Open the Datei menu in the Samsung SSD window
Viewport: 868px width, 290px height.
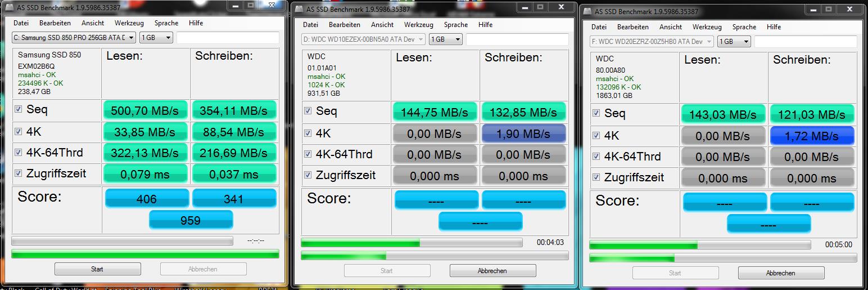[21, 23]
